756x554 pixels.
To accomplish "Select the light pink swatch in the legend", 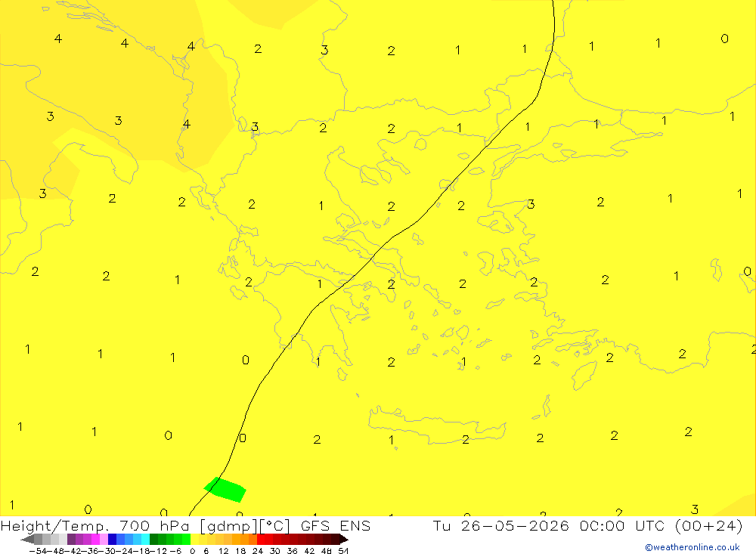I will pyautogui.click(x=104, y=539).
